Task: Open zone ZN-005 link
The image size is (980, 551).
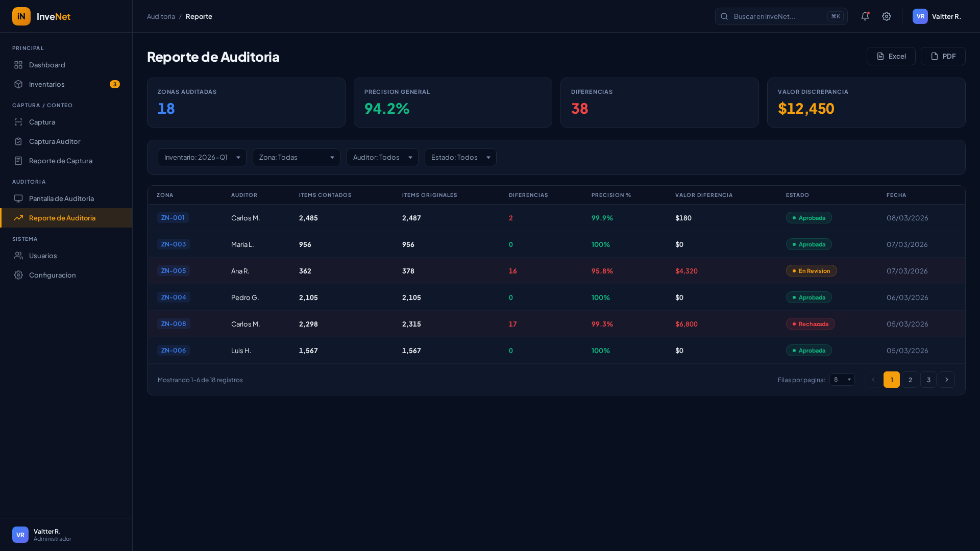Action: coord(173,271)
